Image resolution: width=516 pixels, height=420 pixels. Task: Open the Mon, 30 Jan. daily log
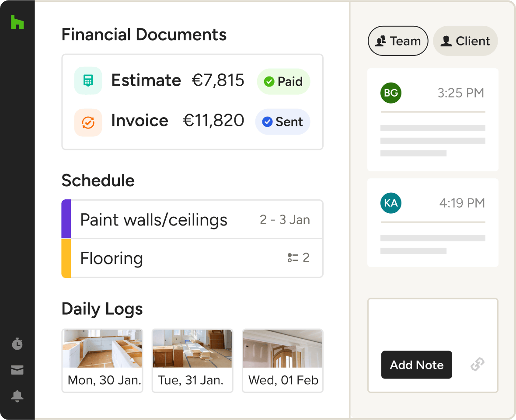[x=102, y=361]
